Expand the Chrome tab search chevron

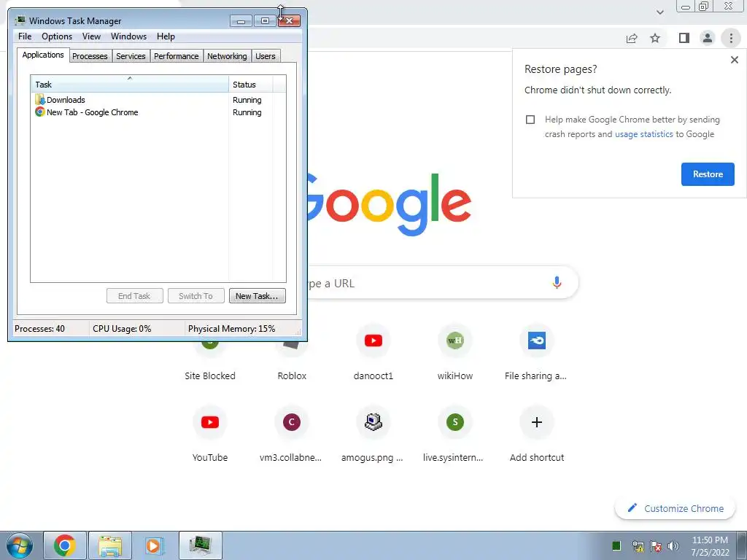point(659,12)
